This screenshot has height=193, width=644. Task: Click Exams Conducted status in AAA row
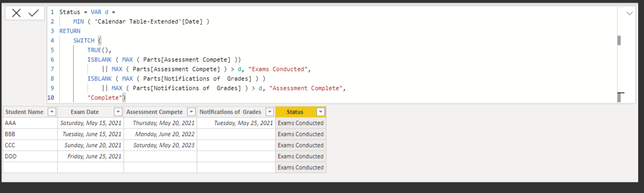tap(301, 123)
